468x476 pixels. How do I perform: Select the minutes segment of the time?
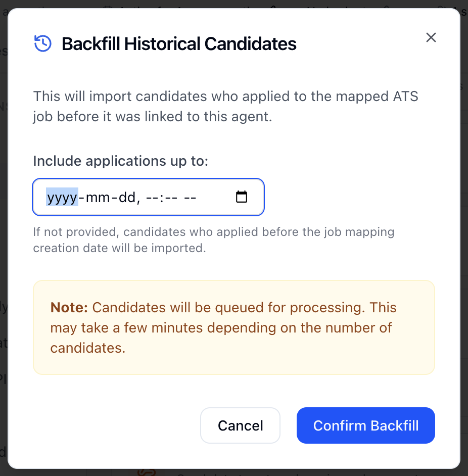tap(170, 197)
